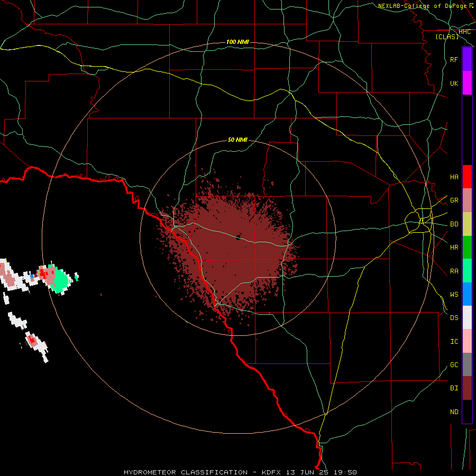Click the RA legend label

click(454, 271)
